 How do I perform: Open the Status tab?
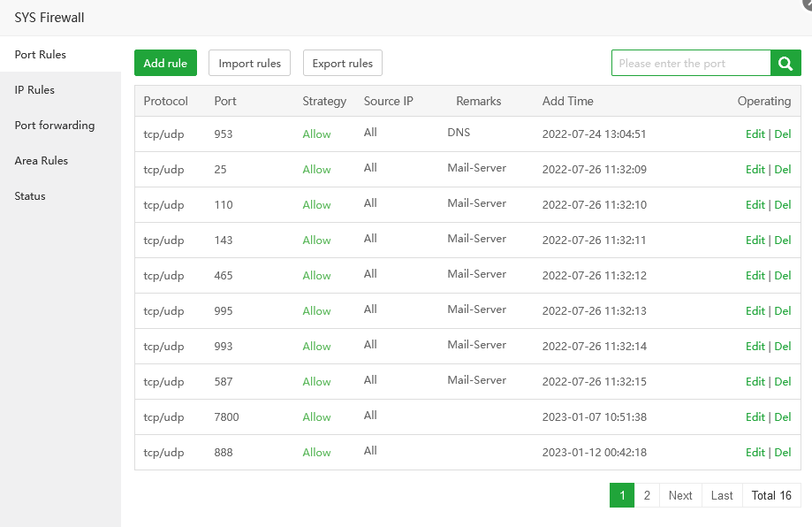[x=30, y=195]
